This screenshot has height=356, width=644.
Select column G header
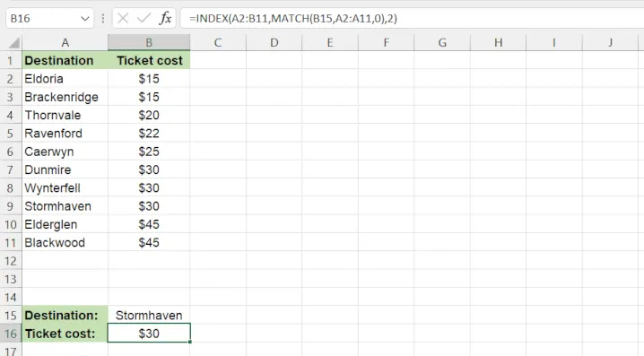click(442, 43)
